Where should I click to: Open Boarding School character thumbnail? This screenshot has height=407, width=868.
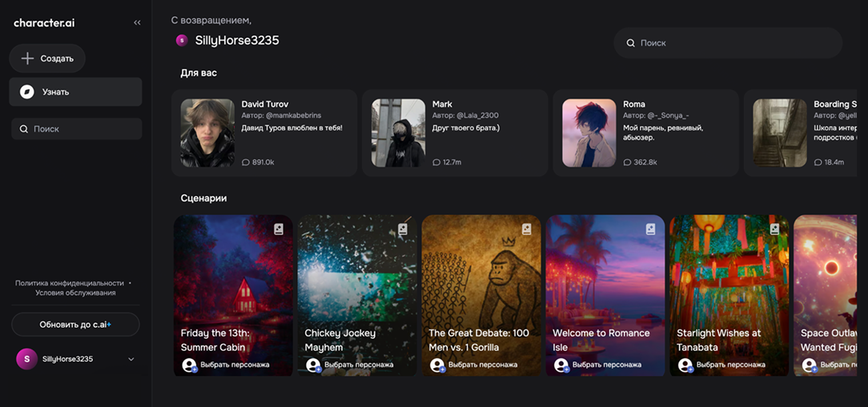click(780, 133)
